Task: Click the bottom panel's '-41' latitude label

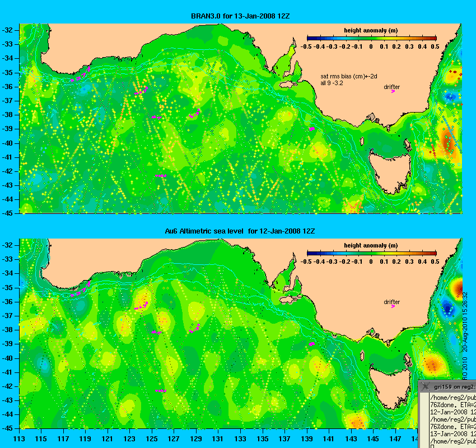Action: (7, 372)
